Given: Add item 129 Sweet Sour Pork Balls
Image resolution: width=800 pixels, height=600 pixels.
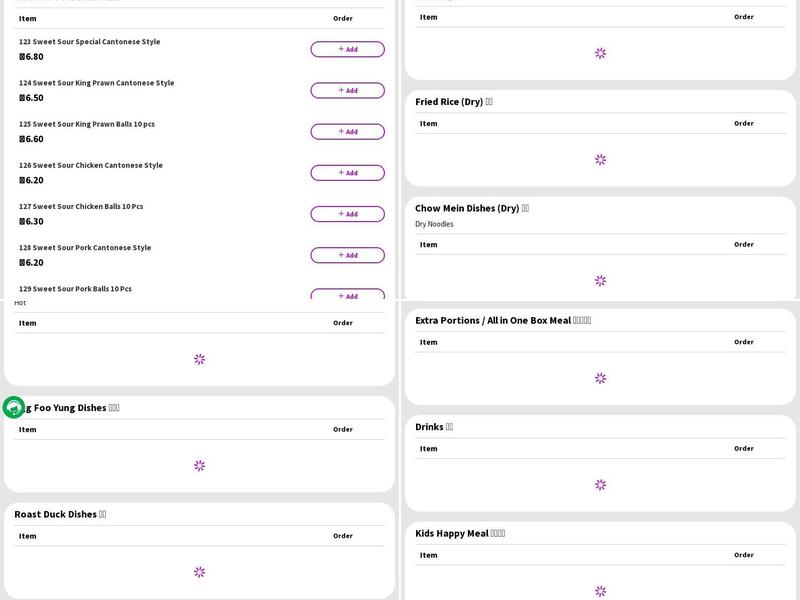Looking at the screenshot, I should 347,295.
